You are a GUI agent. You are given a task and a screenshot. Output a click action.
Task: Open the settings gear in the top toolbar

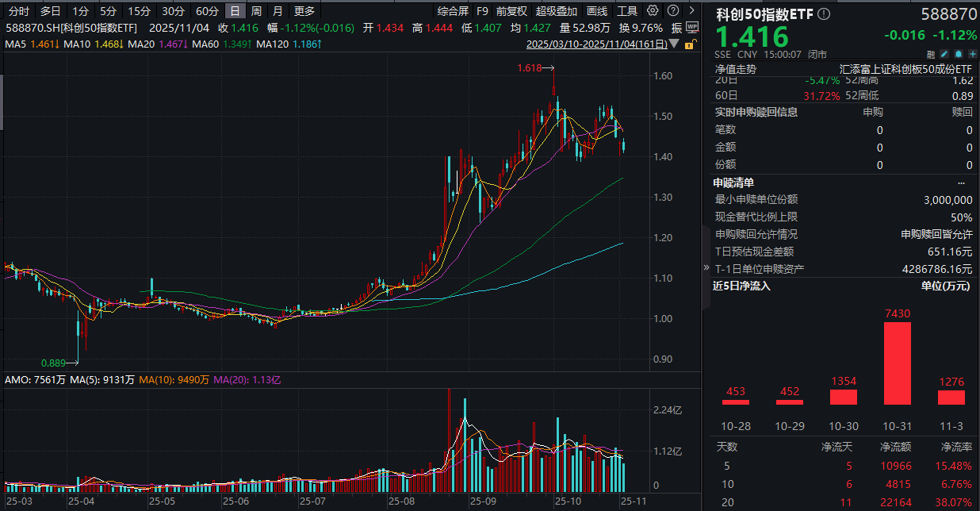point(653,11)
